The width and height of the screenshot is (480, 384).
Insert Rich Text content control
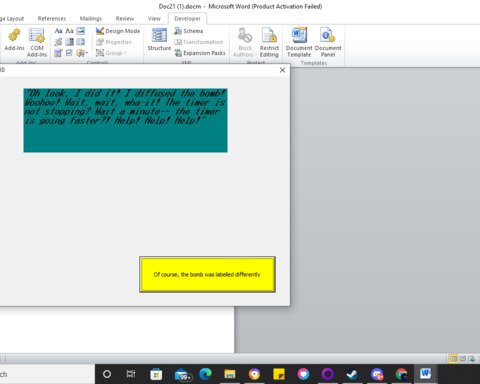58,31
